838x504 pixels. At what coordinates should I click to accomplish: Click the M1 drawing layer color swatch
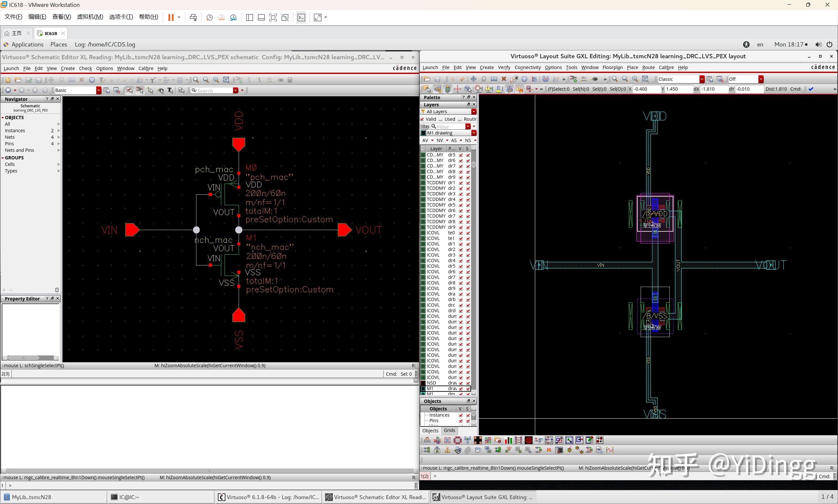(x=424, y=133)
